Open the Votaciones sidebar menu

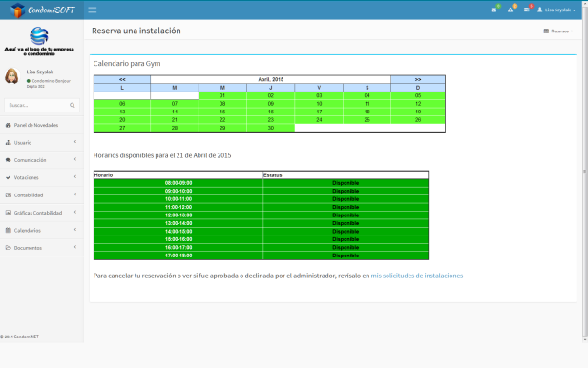pos(42,178)
